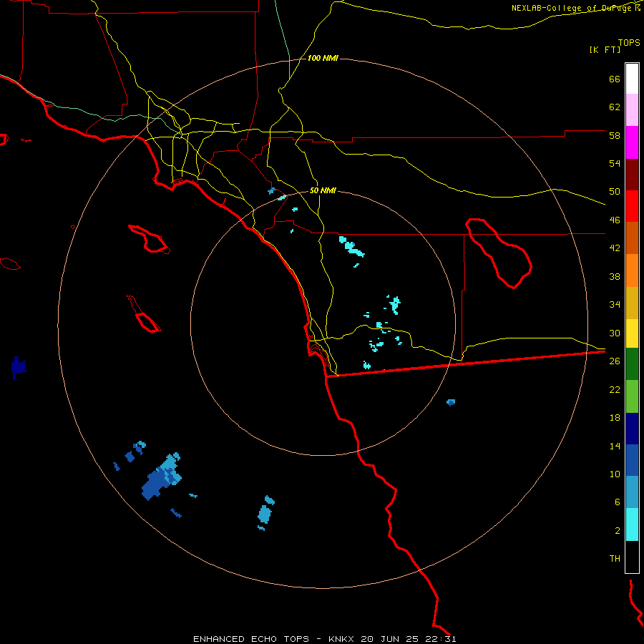The image size is (644, 644).
Task: Select the dark red 54 kft swatch
Action: 632,175
